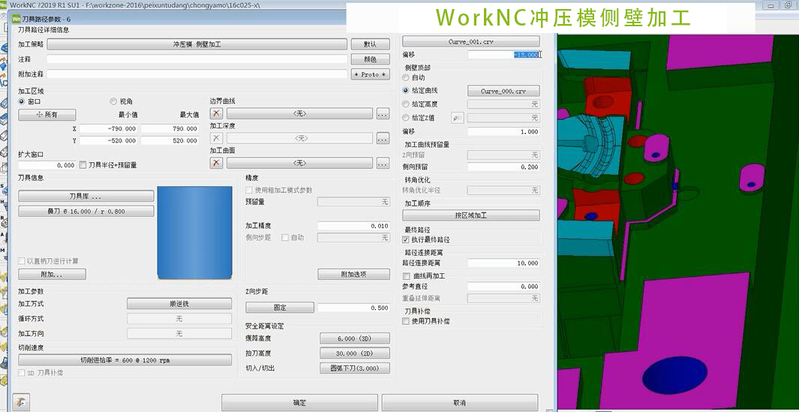The width and height of the screenshot is (799, 412).
Task: Click the Y minimum field -520.000
Action: [109, 141]
